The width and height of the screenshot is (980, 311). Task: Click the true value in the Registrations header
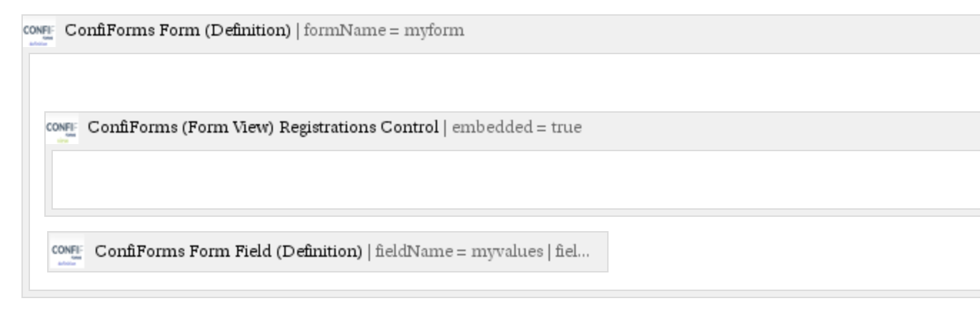[566, 128]
